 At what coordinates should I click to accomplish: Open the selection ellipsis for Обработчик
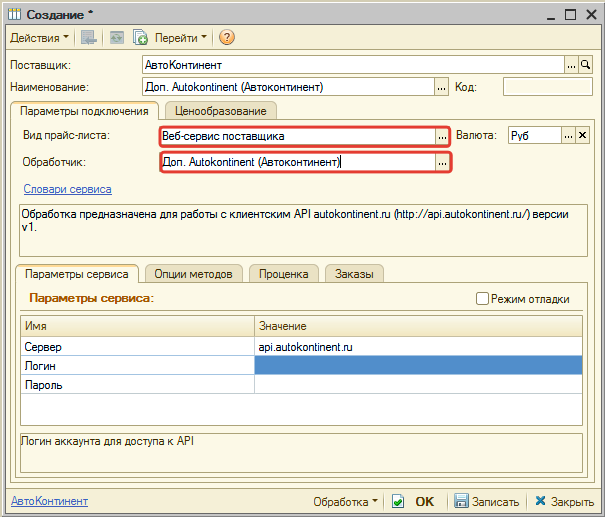coord(442,162)
